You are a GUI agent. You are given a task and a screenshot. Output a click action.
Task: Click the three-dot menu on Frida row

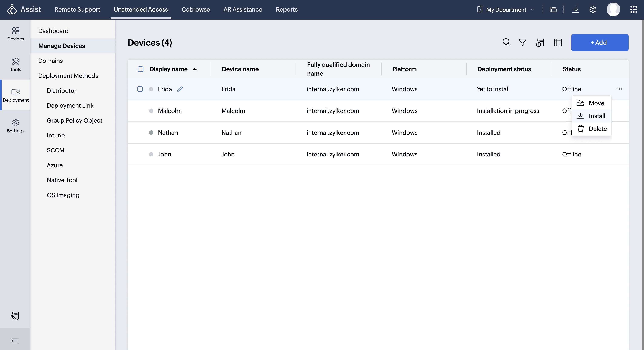[619, 89]
